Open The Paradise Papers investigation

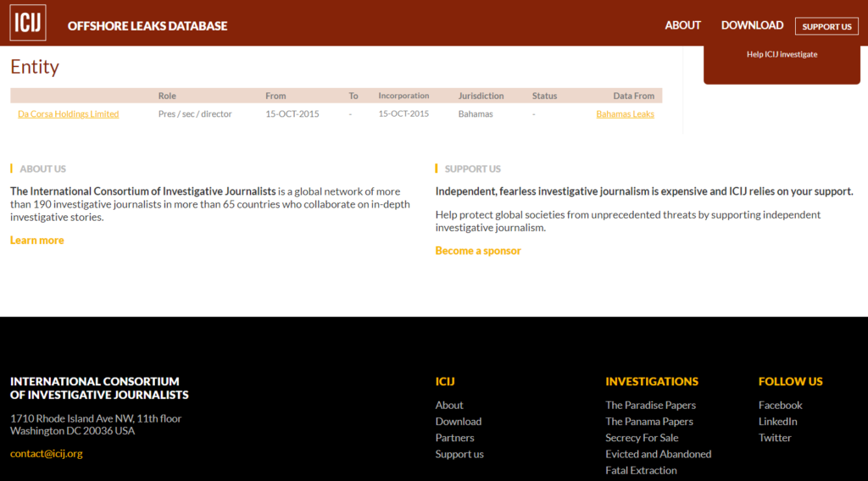click(650, 406)
